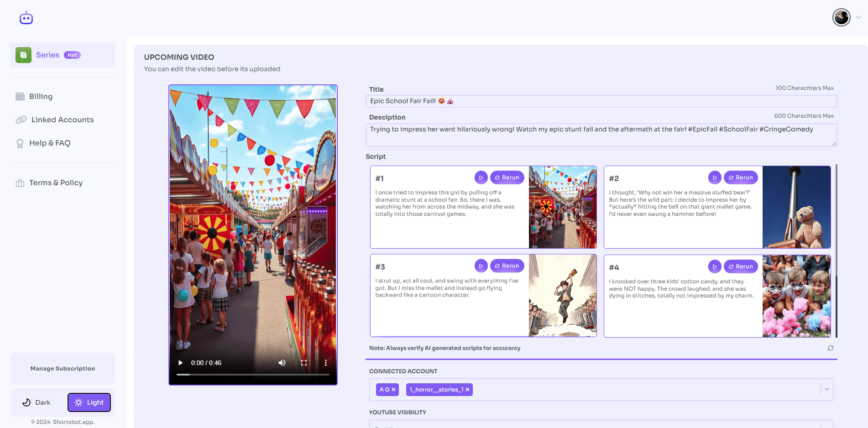868x428 pixels.
Task: Open the Series section
Action: (63, 55)
